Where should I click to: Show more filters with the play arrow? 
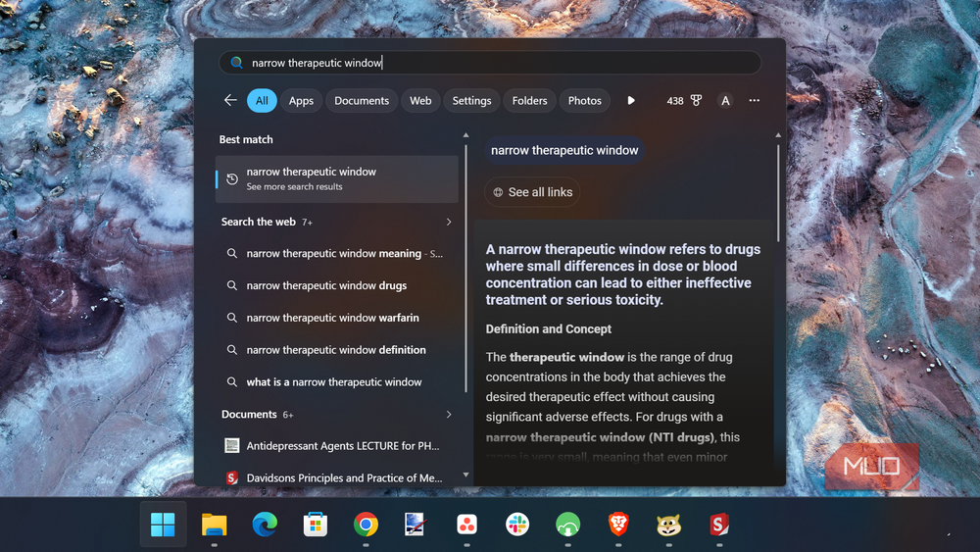tap(631, 100)
